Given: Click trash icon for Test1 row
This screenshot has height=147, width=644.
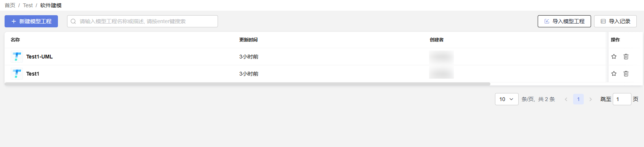Looking at the screenshot, I should point(626,74).
